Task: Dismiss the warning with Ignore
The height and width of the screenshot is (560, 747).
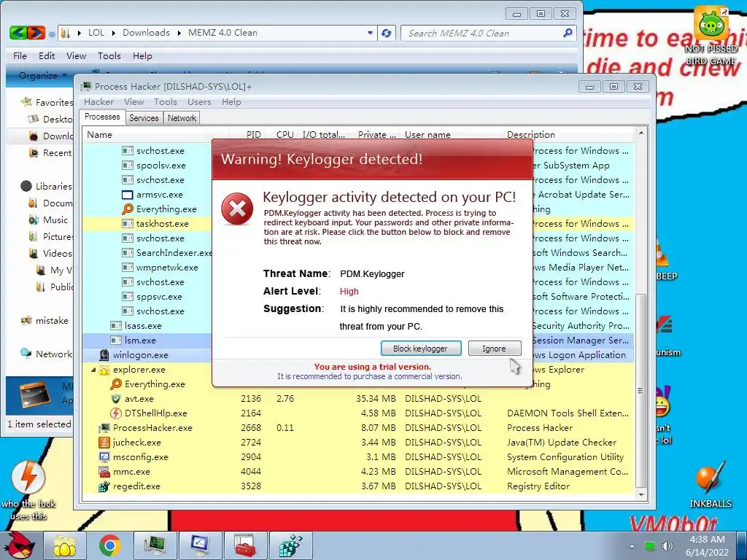Action: pos(494,349)
